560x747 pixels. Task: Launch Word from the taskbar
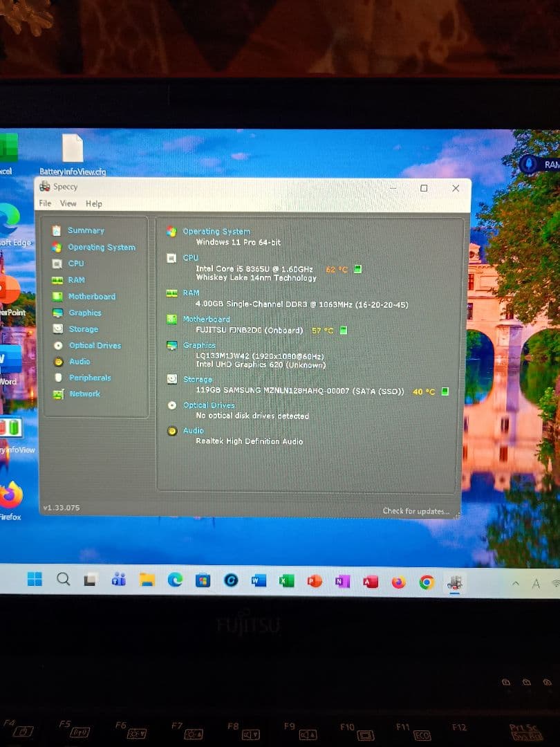point(259,581)
